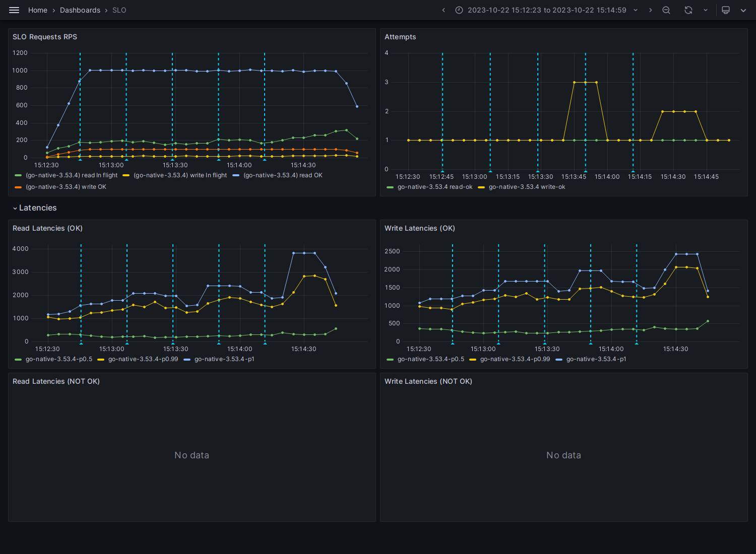The image size is (756, 554).
Task: Open the hamburger navigation menu
Action: 14,10
